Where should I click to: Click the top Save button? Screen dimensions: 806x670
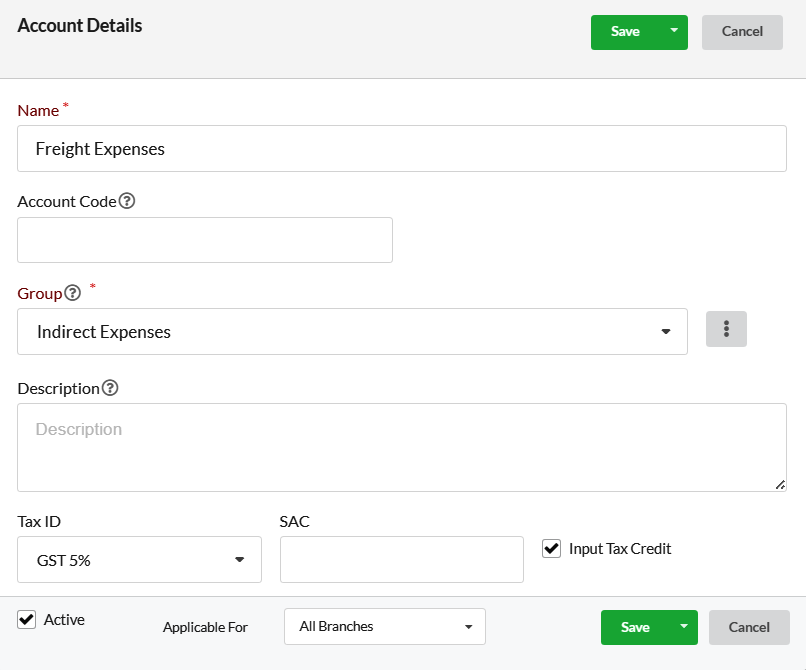626,32
